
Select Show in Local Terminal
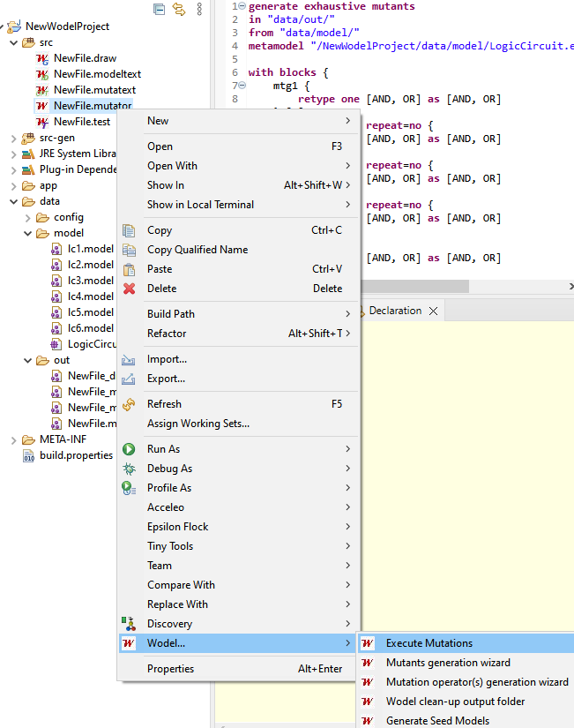click(x=239, y=205)
